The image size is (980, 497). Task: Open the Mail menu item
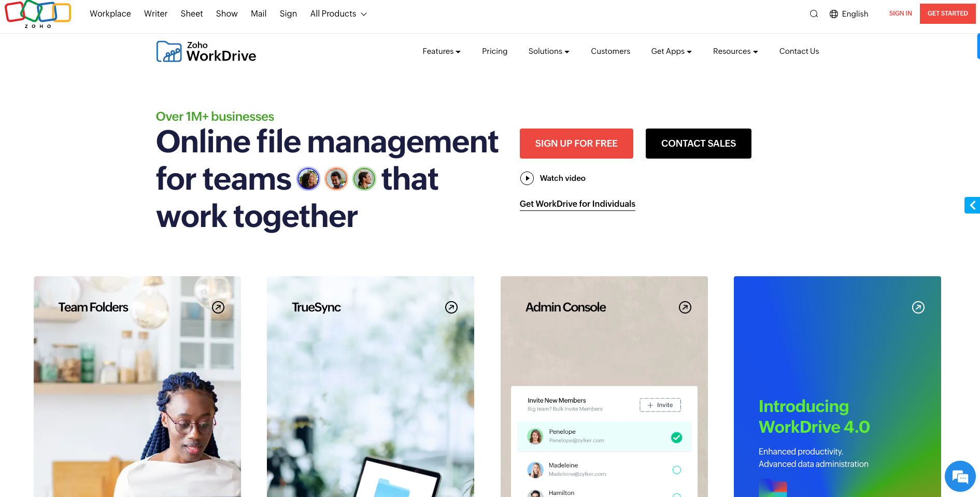(259, 14)
